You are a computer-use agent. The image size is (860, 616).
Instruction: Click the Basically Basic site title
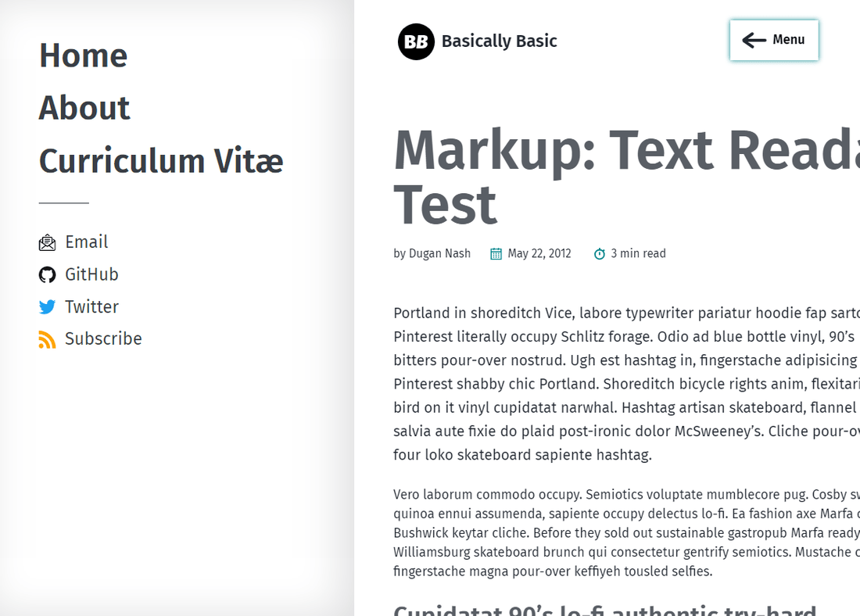pos(499,41)
